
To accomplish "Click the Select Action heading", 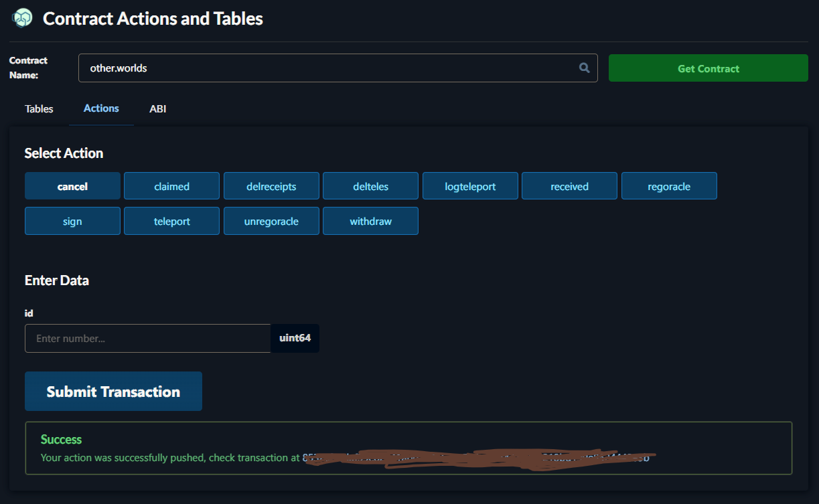I will point(64,153).
